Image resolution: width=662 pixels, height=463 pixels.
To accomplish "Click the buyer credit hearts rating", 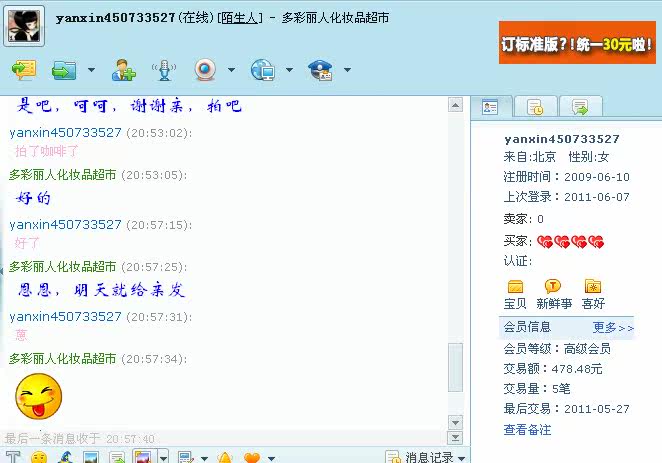I will tap(570, 242).
